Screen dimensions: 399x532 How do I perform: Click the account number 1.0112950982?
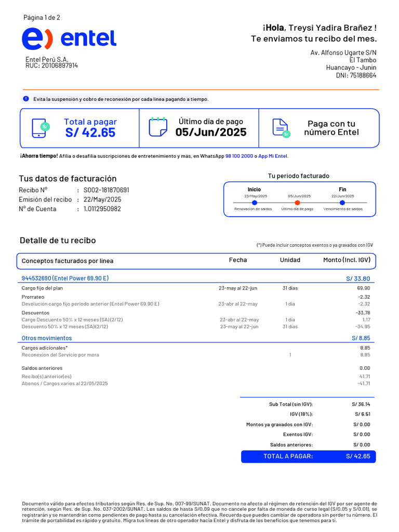pos(102,209)
